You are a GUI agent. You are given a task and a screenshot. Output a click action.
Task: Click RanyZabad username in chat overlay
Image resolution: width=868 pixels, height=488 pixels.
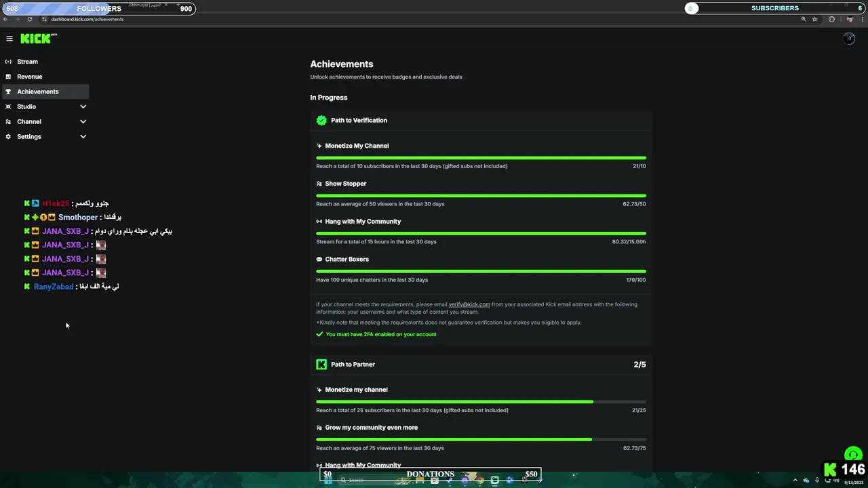click(54, 287)
